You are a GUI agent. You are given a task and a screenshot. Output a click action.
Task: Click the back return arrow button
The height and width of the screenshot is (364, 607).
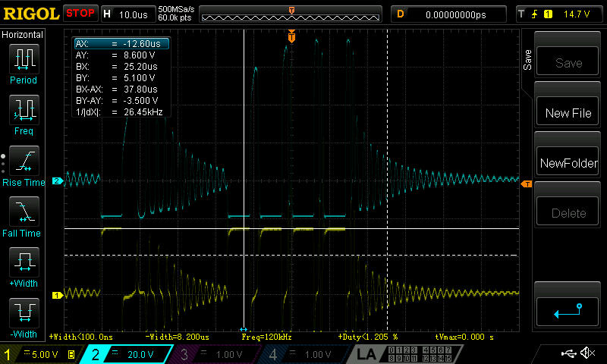coord(568,312)
